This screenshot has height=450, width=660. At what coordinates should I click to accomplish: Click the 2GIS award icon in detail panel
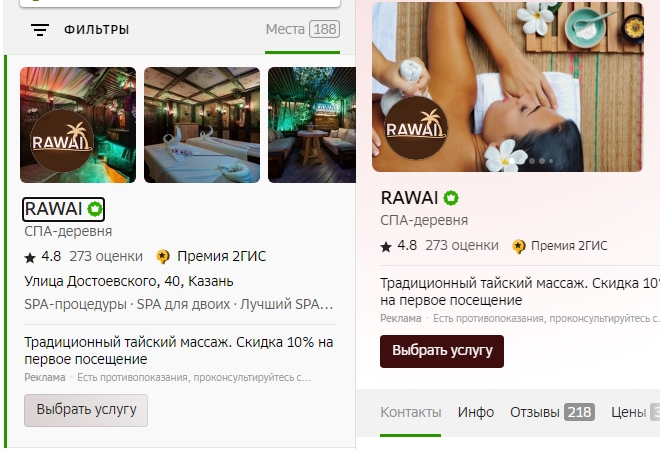pyautogui.click(x=519, y=246)
